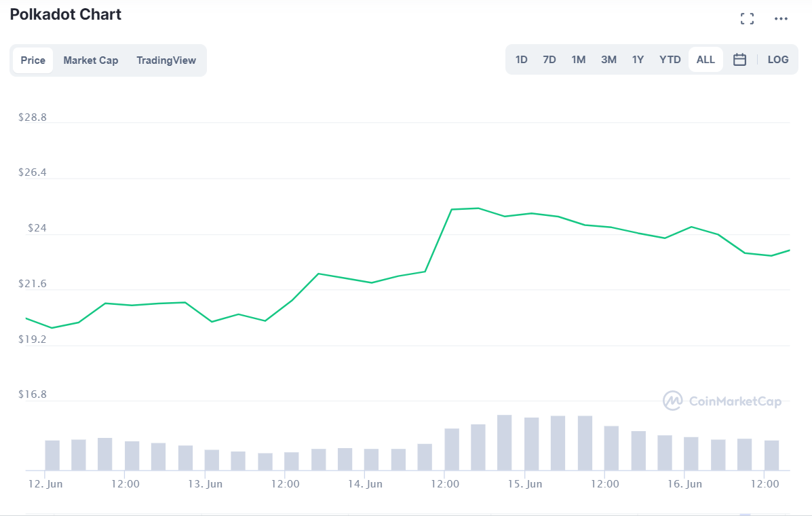Select the 3M time range
812x516 pixels.
(x=608, y=59)
